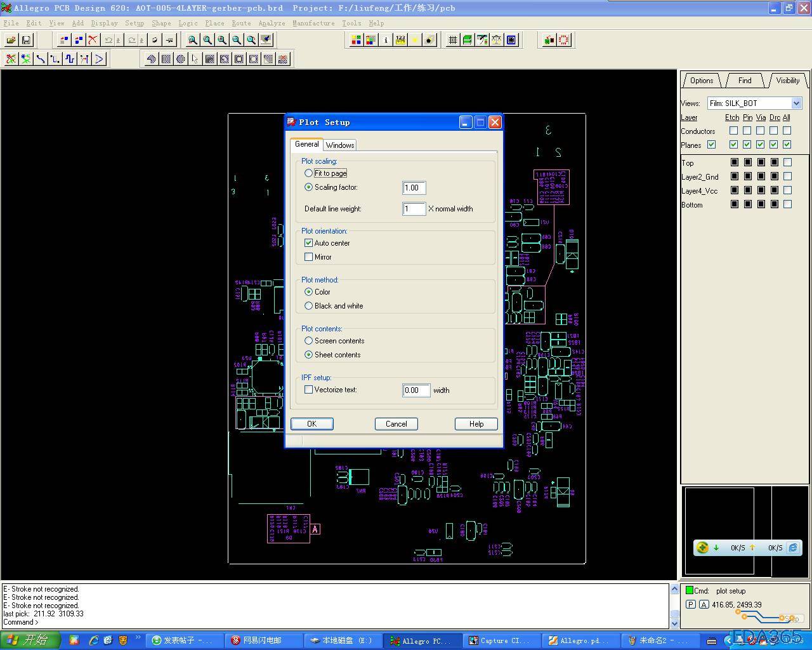Image resolution: width=812 pixels, height=650 pixels.
Task: Choose Black and white plot method
Action: click(x=309, y=306)
